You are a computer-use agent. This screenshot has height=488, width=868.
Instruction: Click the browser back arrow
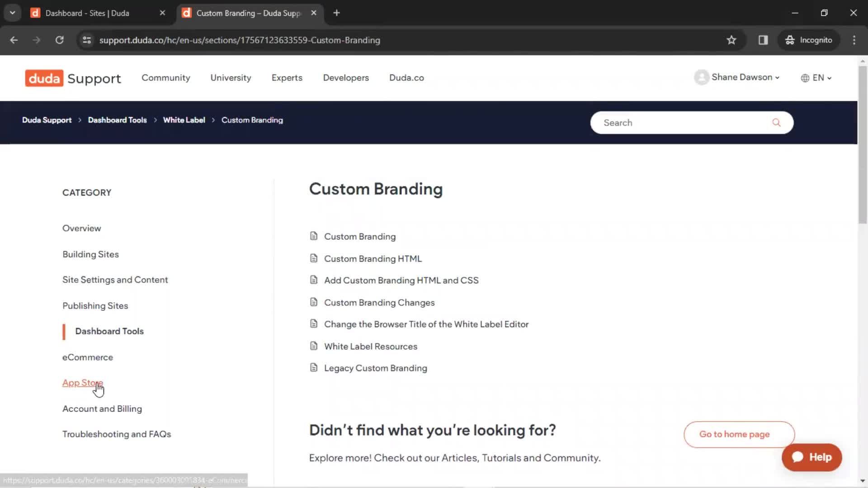(14, 40)
